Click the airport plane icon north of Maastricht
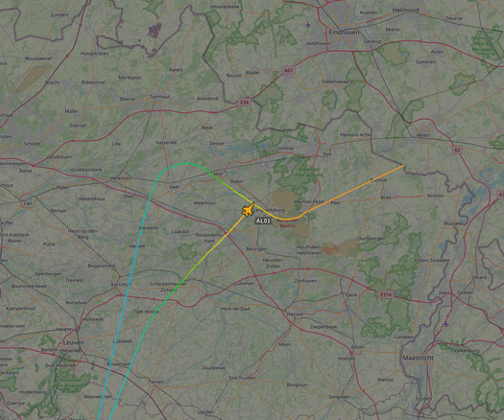Image resolution: width=504 pixels, height=420 pixels. point(446,324)
